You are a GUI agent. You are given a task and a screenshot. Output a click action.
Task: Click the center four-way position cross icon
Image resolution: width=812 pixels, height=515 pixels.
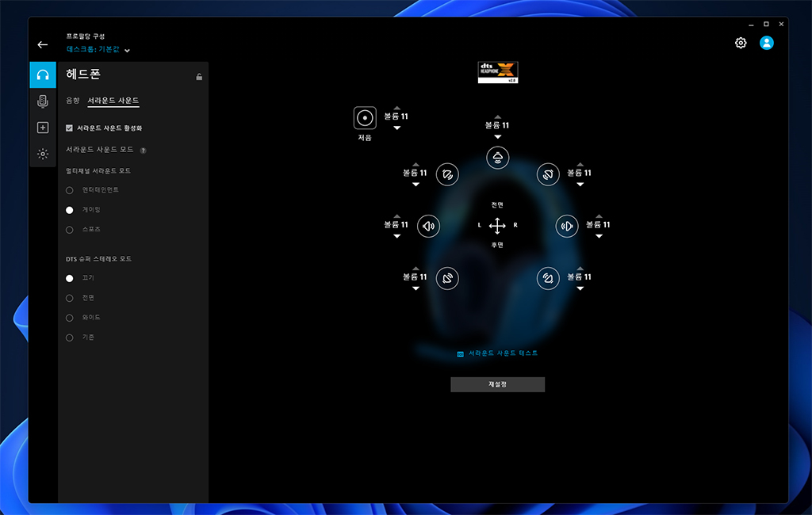497,226
